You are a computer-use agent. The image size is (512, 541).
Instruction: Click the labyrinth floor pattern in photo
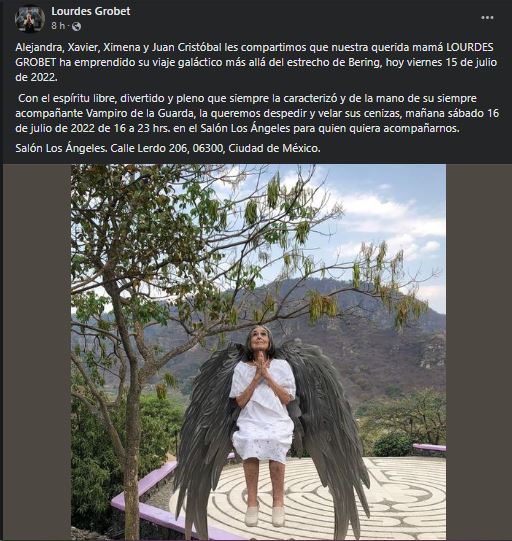click(397, 493)
